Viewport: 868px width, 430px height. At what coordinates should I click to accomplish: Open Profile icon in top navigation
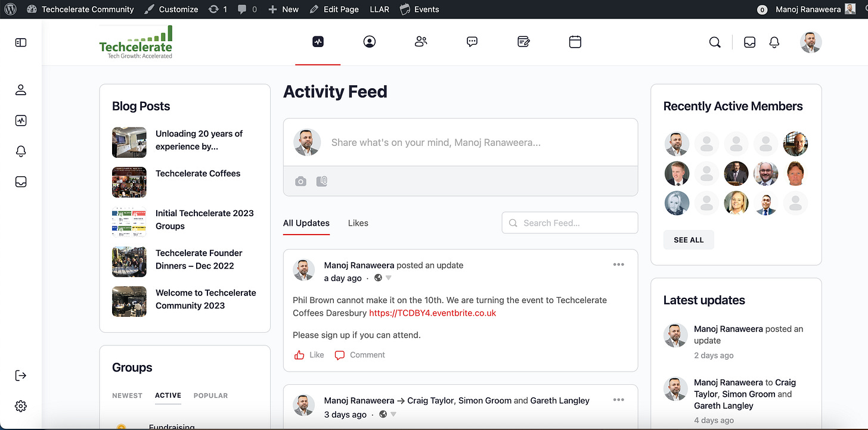(x=370, y=42)
